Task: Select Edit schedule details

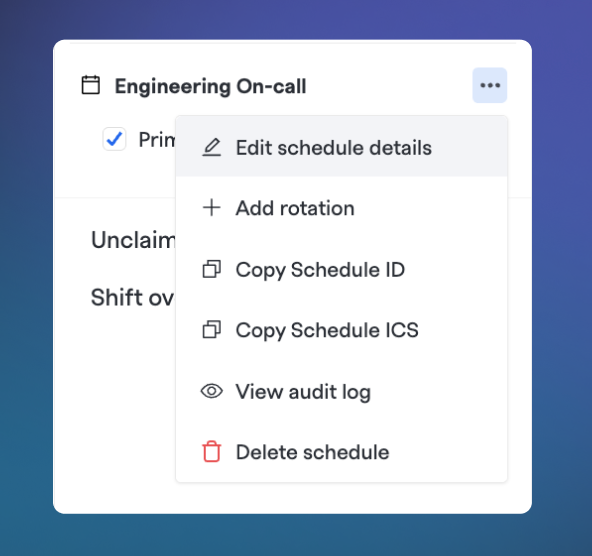Action: 341,146
